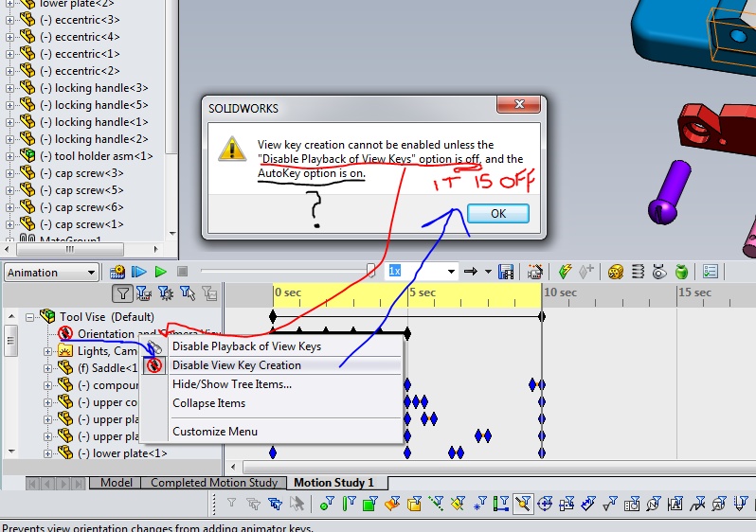Open the Animation Wizard icon
756x532 pixels.
535,273
